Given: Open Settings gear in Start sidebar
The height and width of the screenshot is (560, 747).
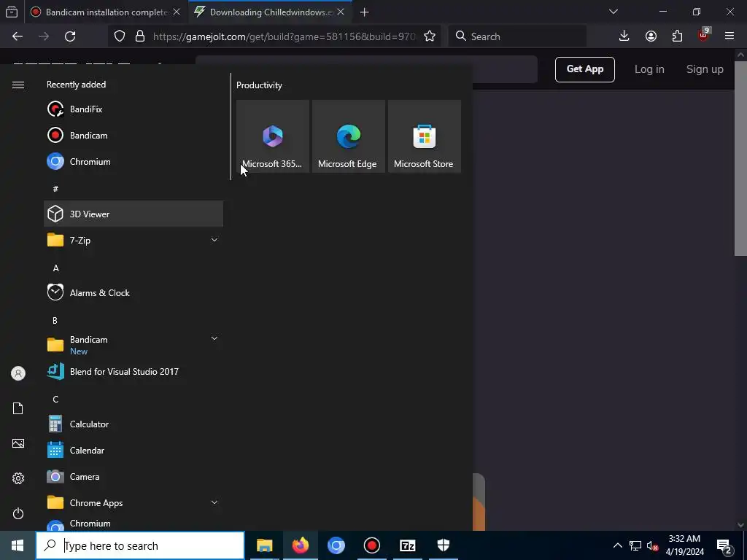Looking at the screenshot, I should 18,478.
